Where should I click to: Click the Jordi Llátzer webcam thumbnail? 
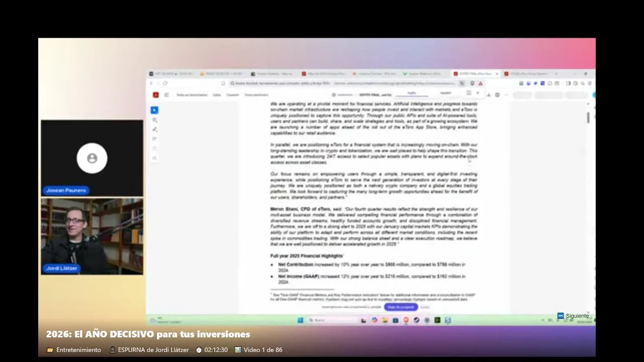pyautogui.click(x=92, y=236)
